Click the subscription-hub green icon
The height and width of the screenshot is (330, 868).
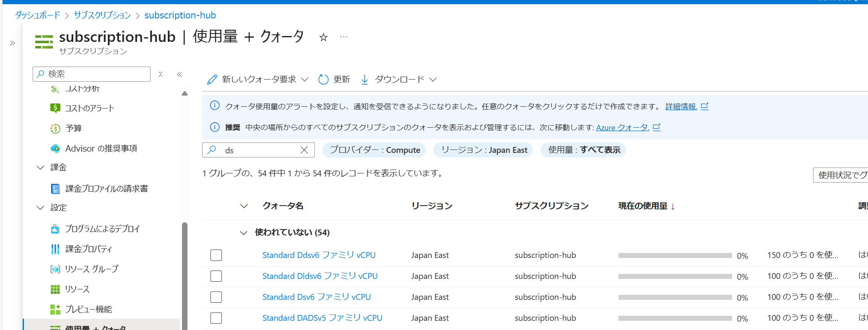(44, 42)
